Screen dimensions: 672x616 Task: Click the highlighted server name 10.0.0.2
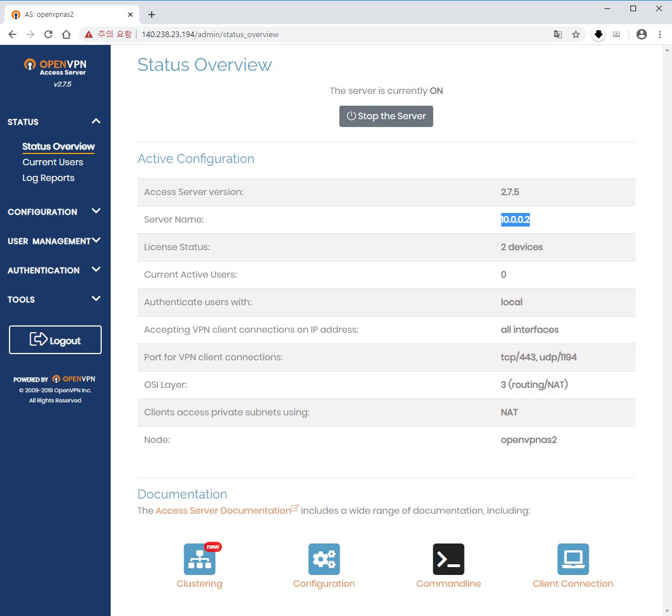[x=515, y=220]
